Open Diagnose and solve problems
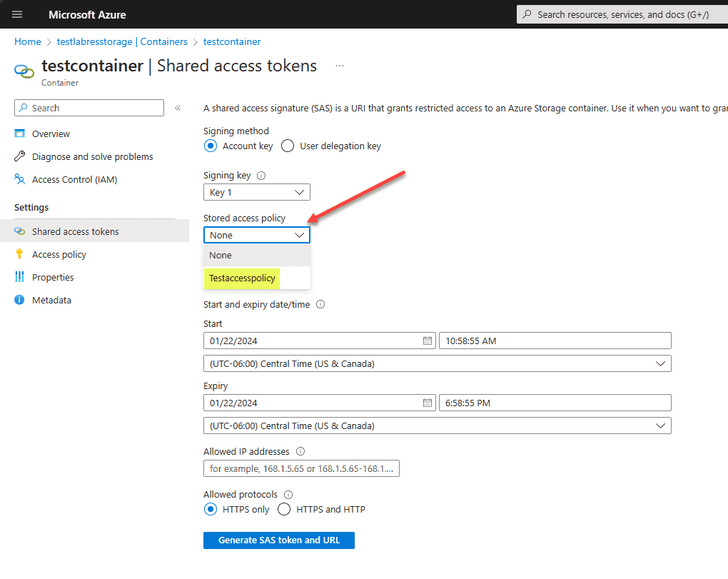Image resolution: width=728 pixels, height=579 pixels. (92, 156)
